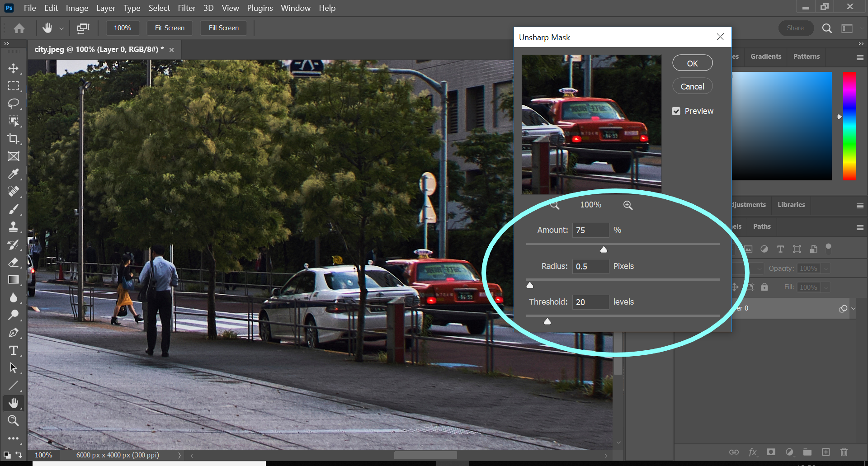Switch to the Libraries tab

coord(791,205)
